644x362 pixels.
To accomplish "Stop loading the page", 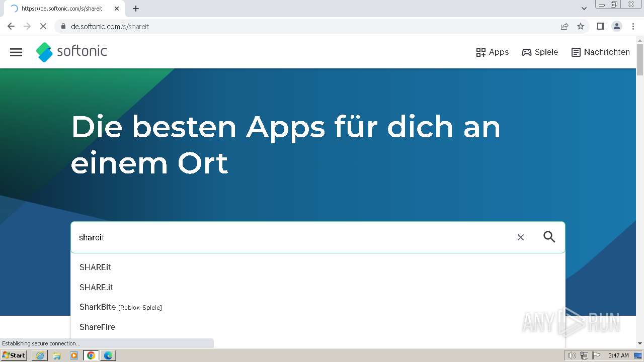I will click(x=43, y=26).
